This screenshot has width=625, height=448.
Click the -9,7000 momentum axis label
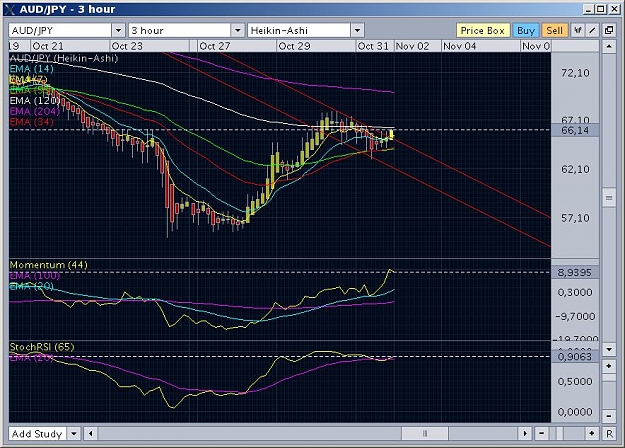click(x=575, y=316)
